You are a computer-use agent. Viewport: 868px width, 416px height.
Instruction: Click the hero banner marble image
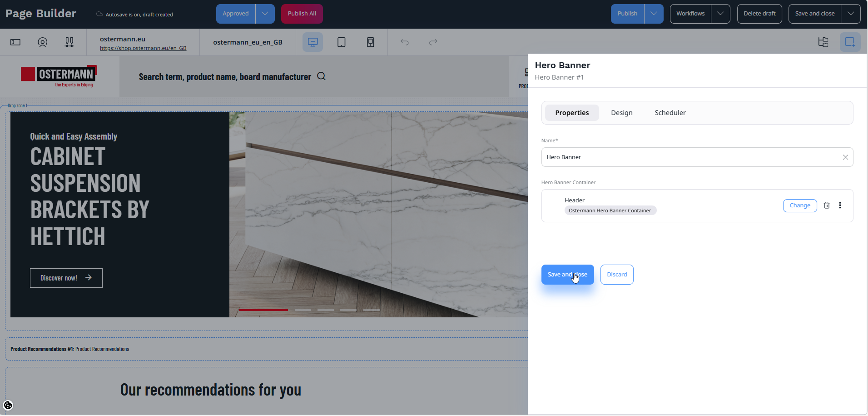tap(378, 215)
